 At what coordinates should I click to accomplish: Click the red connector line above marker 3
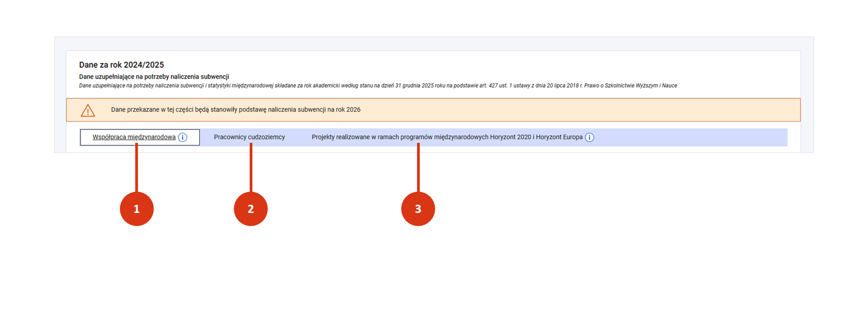(418, 170)
